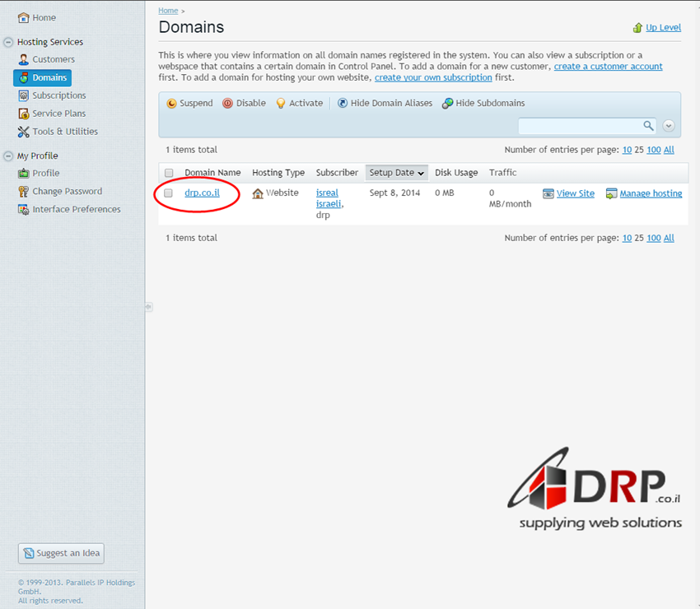Expand the advanced search chevron
Viewport: 700px width, 609px height.
[x=669, y=126]
